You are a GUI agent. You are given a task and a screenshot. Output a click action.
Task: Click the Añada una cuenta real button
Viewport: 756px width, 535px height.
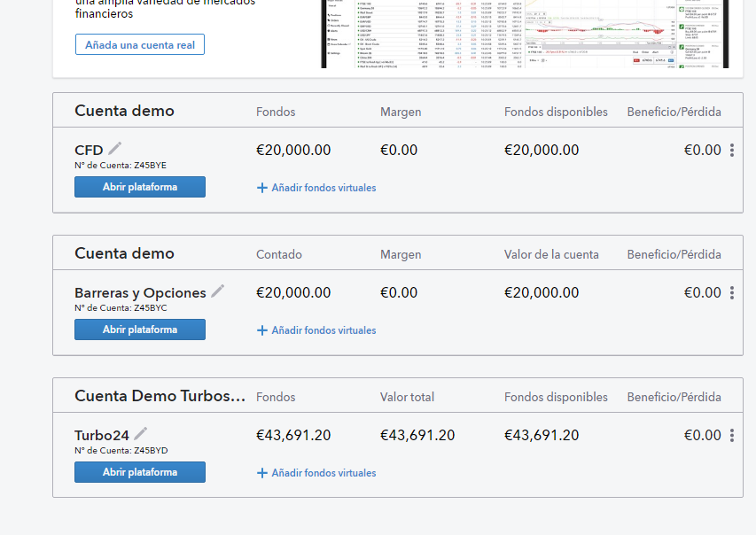click(140, 44)
